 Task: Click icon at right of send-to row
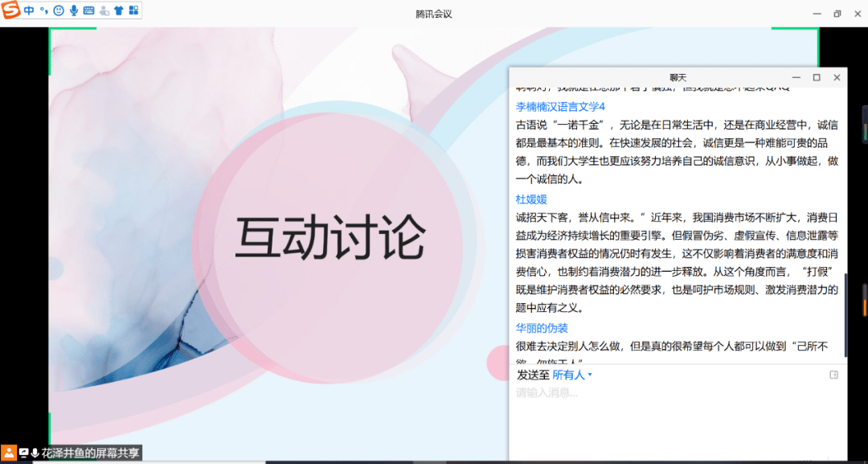[833, 375]
